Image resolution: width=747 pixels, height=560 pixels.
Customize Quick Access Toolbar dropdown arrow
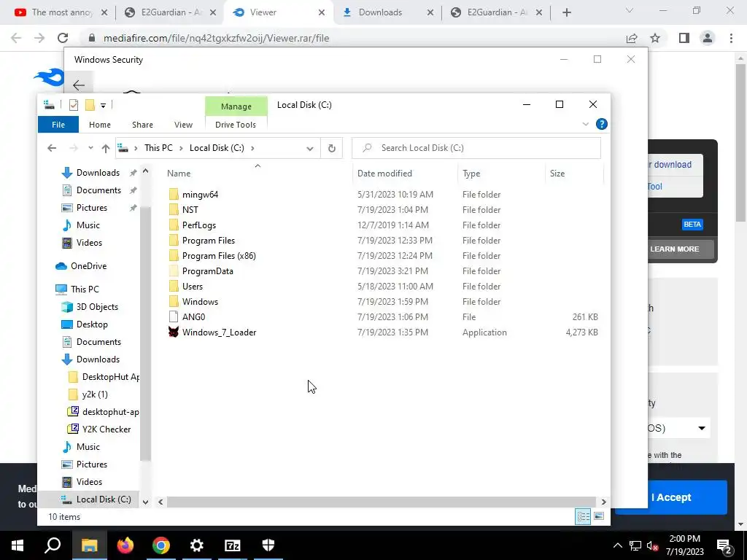click(103, 105)
